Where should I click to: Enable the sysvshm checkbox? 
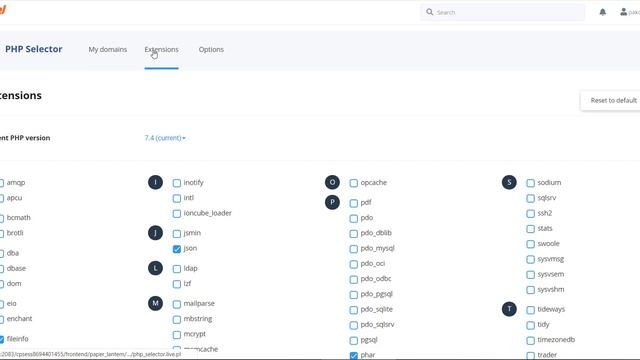(x=530, y=290)
